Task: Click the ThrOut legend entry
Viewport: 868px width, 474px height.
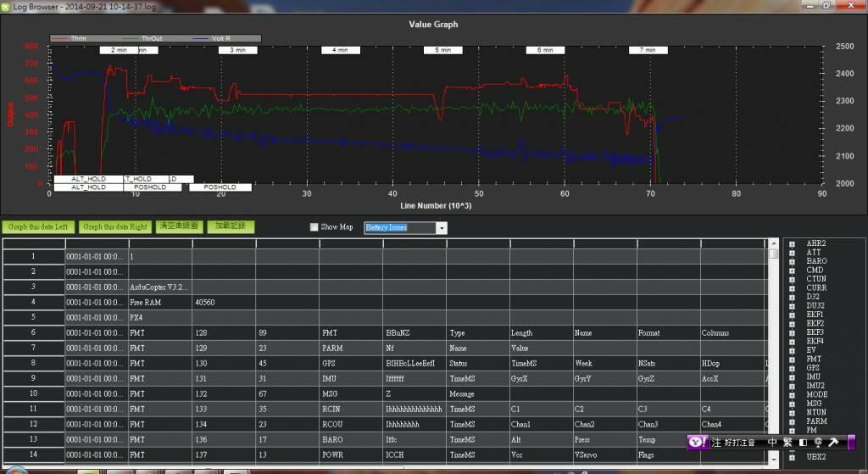Action: coord(142,39)
